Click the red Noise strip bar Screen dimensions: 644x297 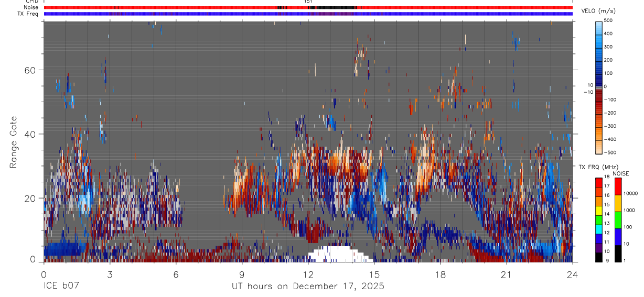[308, 7]
